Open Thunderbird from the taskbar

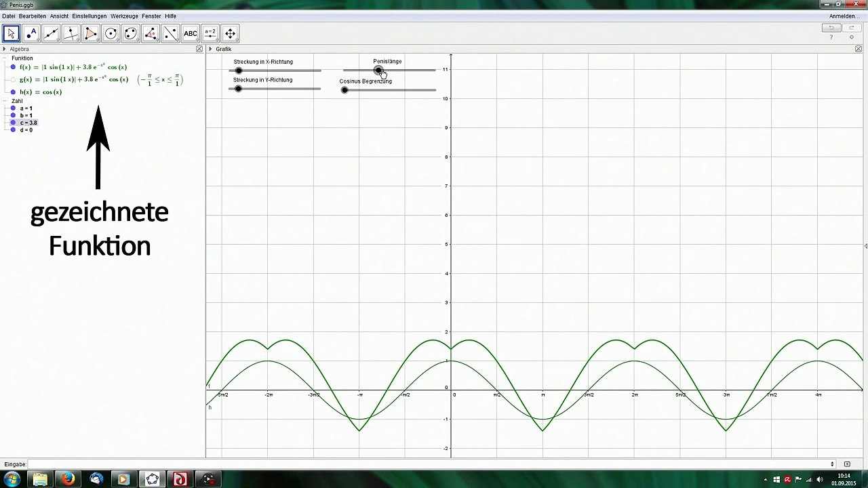[x=96, y=479]
